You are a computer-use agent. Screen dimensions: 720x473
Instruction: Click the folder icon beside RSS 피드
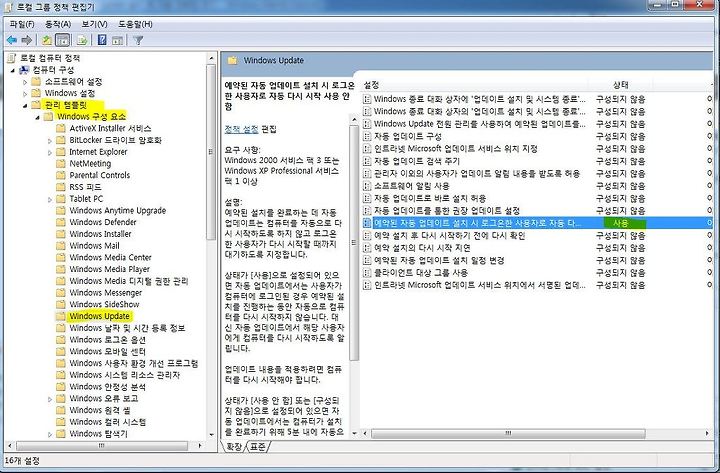[61, 187]
